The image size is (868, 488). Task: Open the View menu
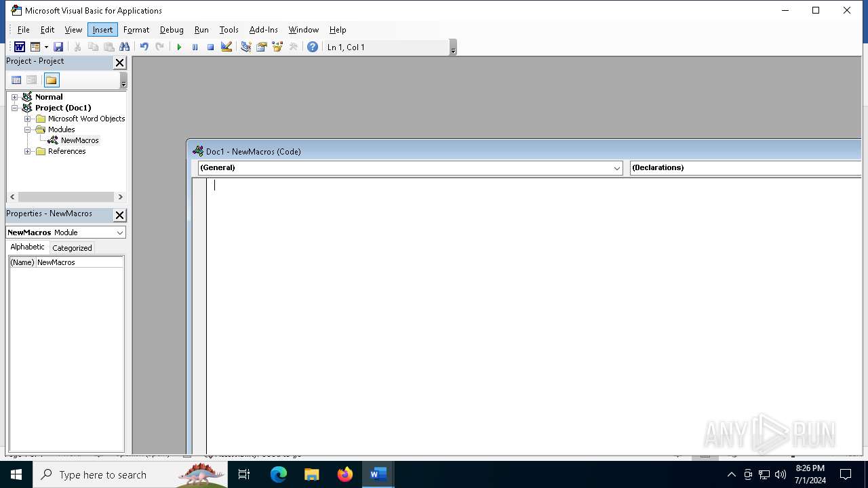coord(73,30)
